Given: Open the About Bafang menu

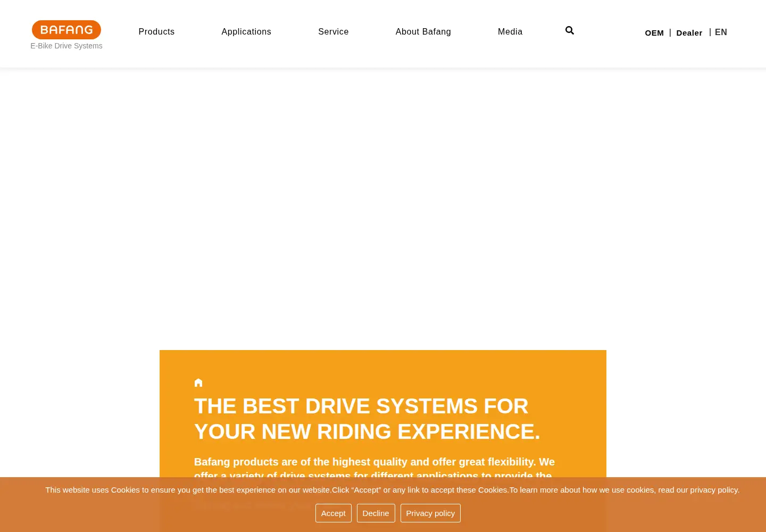Looking at the screenshot, I should click(423, 32).
